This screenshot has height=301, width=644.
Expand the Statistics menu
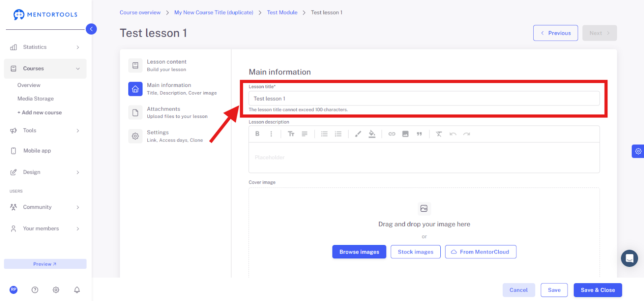pyautogui.click(x=45, y=47)
